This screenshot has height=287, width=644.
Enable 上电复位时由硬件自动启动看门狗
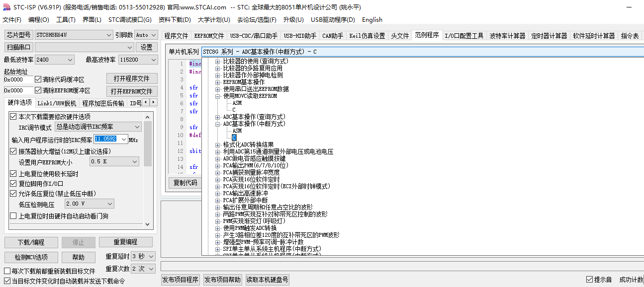coord(13,216)
